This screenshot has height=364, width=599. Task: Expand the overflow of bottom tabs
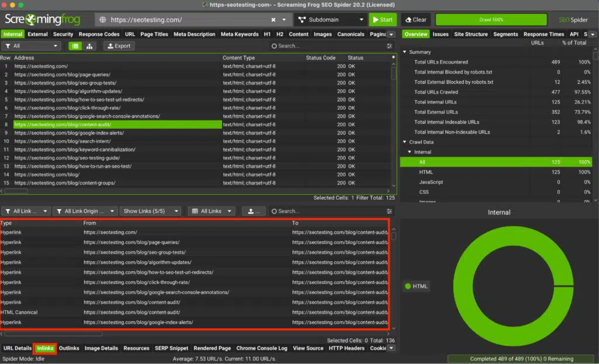click(391, 348)
